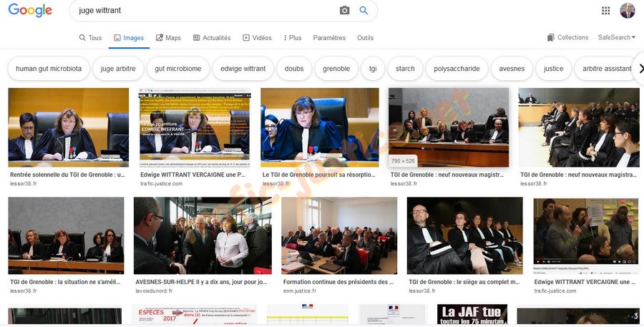Open the account profile avatar
The height and width of the screenshot is (327, 644).
pyautogui.click(x=627, y=11)
